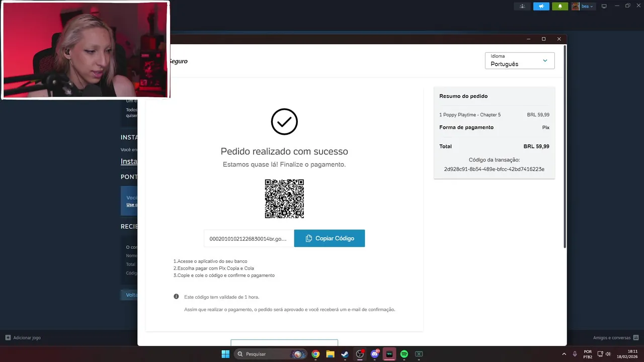Click step 2 Escolha pagar com Pix text

(x=214, y=268)
